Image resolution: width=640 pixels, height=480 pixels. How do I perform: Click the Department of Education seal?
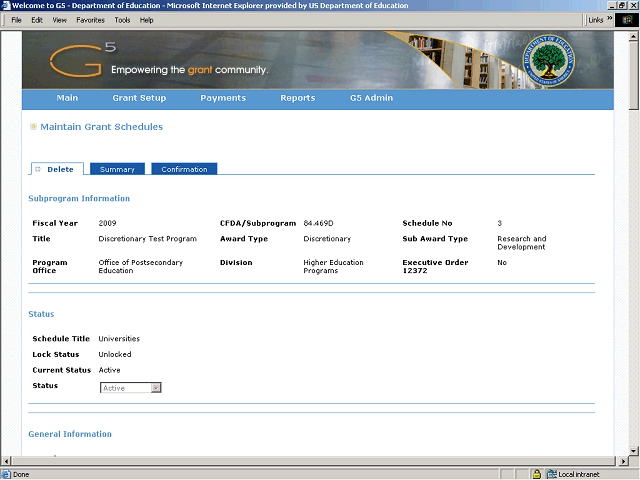pyautogui.click(x=553, y=61)
